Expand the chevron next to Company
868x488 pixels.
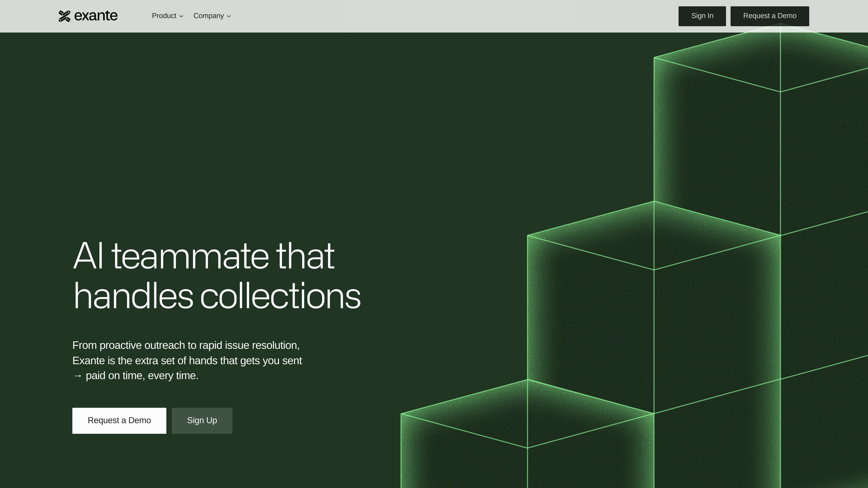229,16
